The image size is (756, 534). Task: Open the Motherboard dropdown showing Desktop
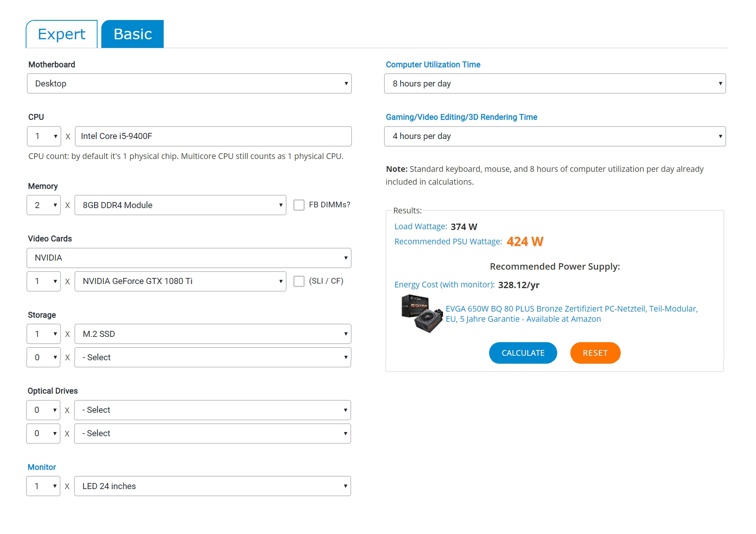[189, 83]
